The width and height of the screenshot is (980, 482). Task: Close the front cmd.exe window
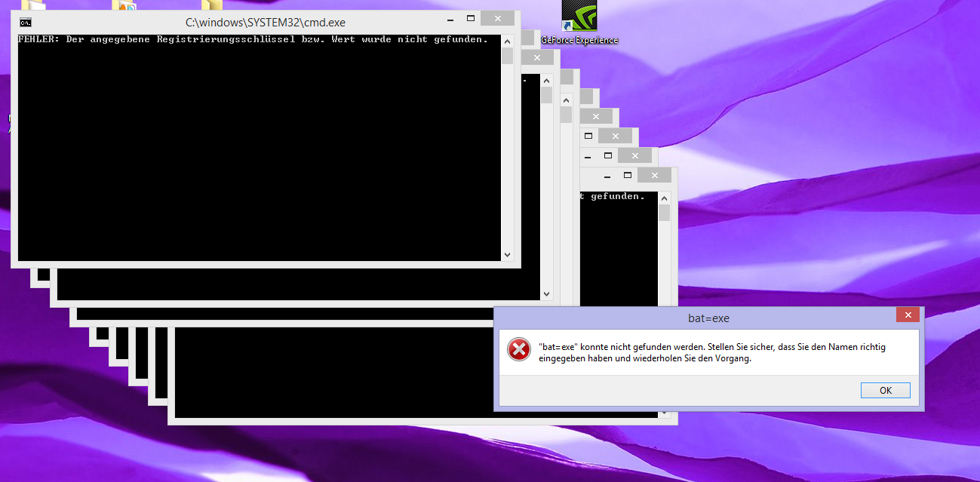point(497,18)
